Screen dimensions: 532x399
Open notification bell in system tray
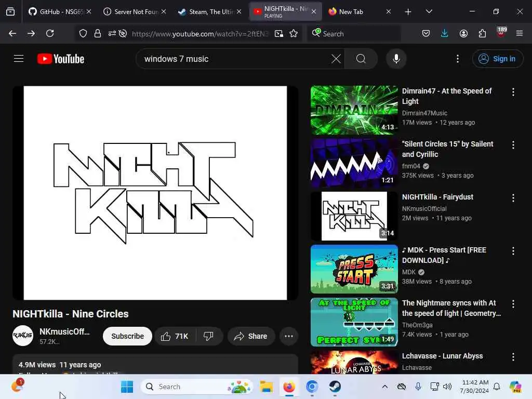point(497,387)
